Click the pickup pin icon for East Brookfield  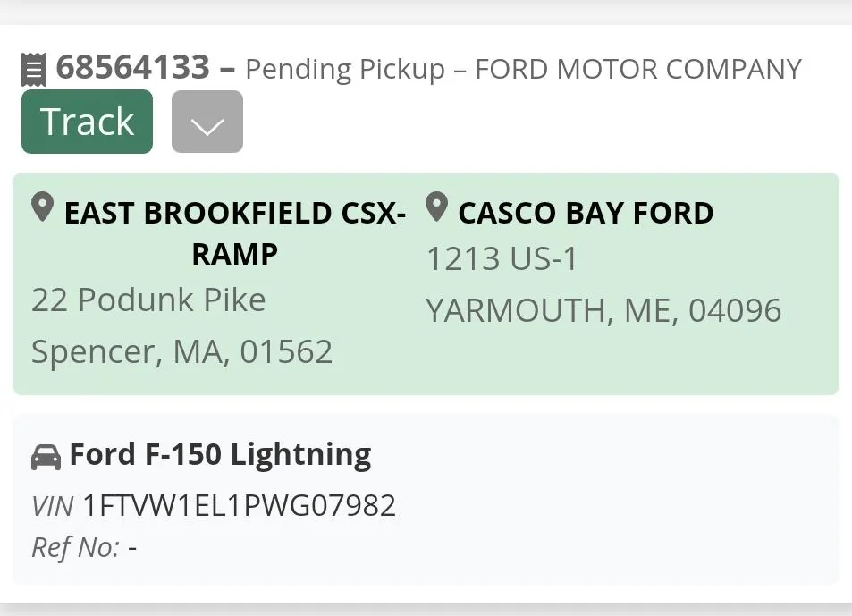click(42, 208)
